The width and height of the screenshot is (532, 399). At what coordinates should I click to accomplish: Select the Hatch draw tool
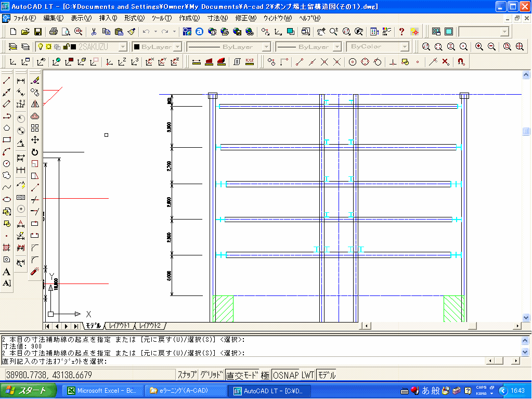6,247
